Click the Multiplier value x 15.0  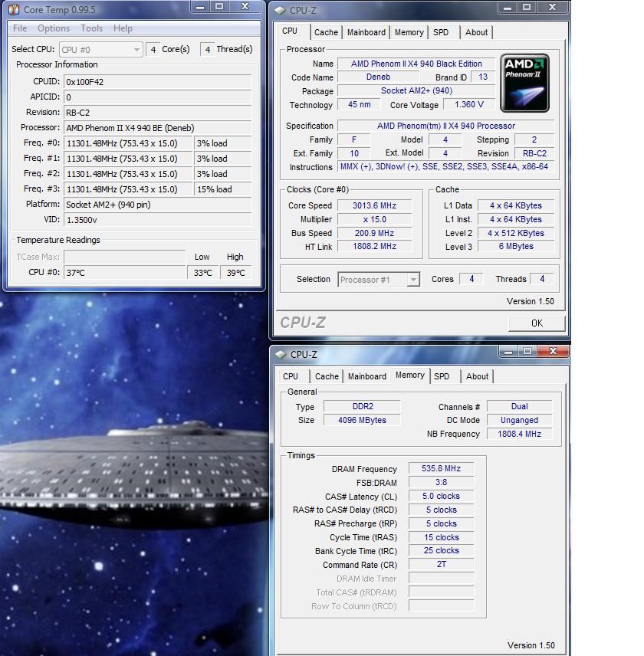pyautogui.click(x=374, y=219)
